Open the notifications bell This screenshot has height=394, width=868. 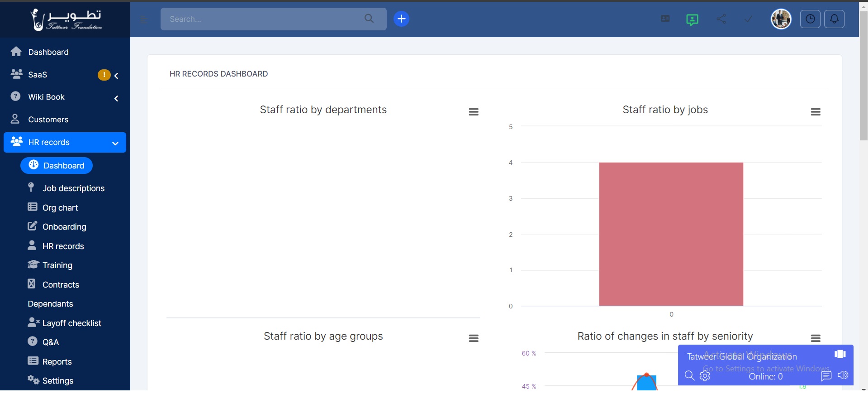point(834,19)
